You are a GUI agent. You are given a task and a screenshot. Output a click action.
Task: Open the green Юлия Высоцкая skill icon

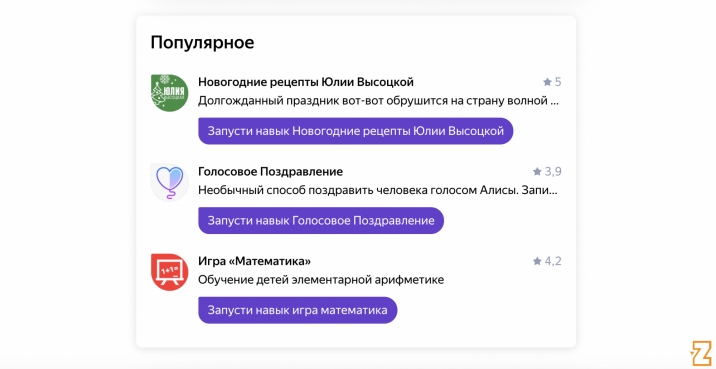coord(169,93)
